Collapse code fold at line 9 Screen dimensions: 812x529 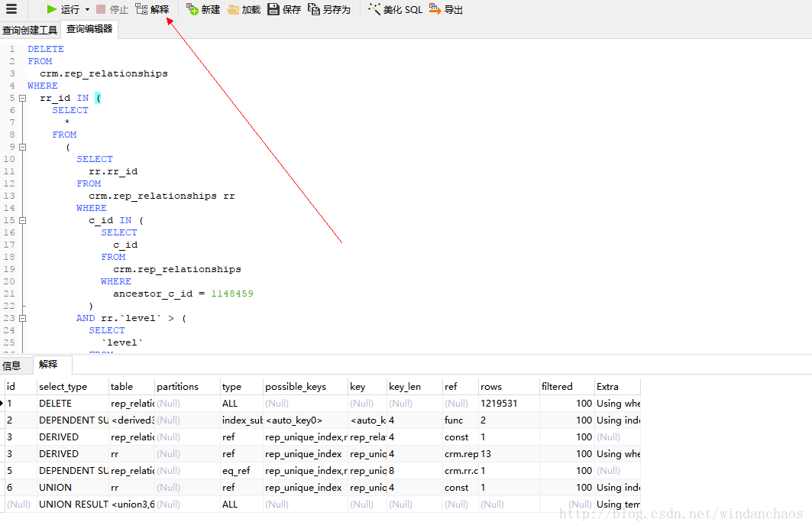pos(22,147)
